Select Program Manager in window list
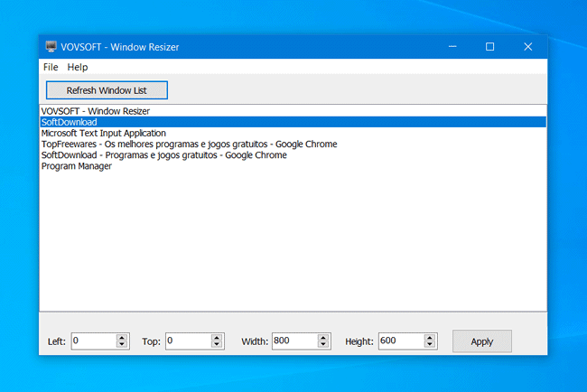This screenshot has width=587, height=392. pos(77,166)
